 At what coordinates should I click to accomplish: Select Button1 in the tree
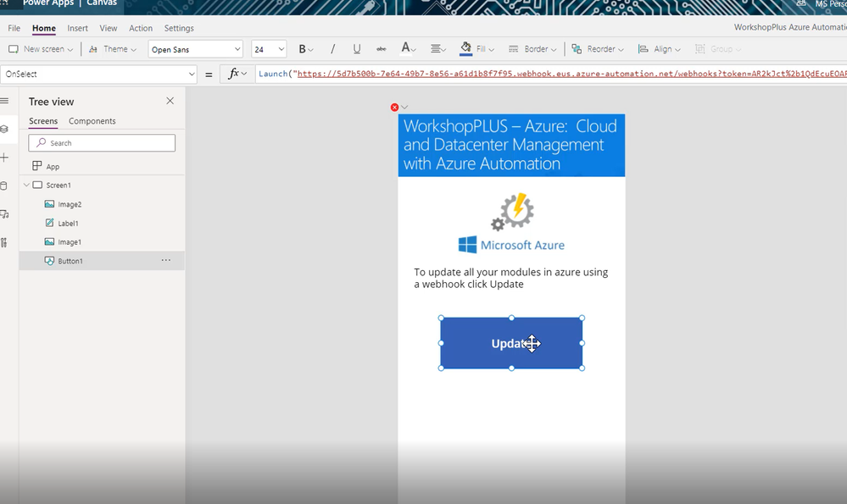click(x=70, y=261)
